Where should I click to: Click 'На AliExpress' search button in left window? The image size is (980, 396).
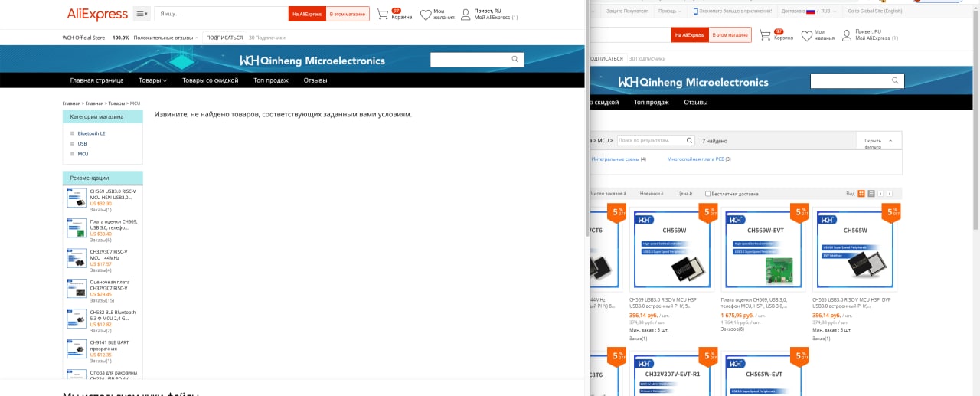point(308,14)
